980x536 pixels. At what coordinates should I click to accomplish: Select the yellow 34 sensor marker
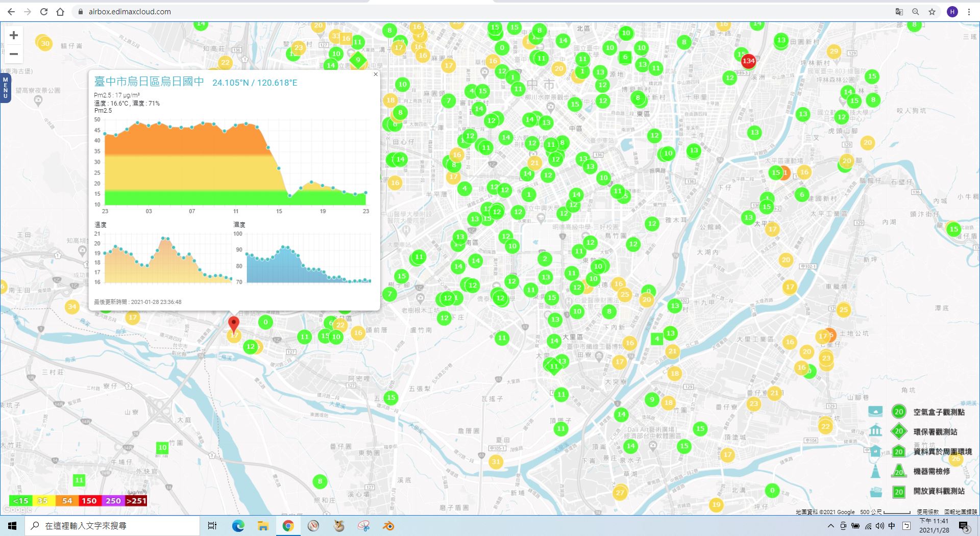tap(72, 307)
